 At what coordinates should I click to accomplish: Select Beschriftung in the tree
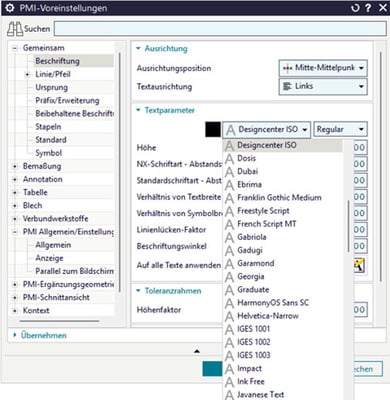point(57,61)
